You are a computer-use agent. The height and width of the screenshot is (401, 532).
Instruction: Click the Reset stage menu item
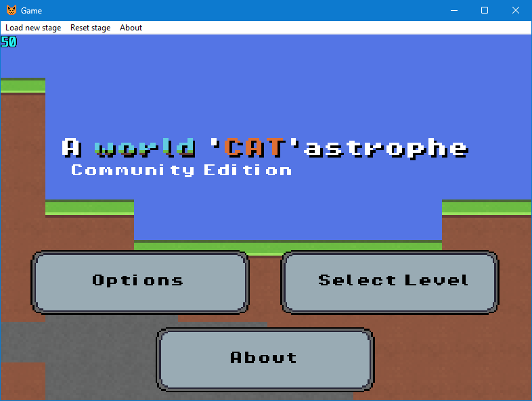pos(90,28)
